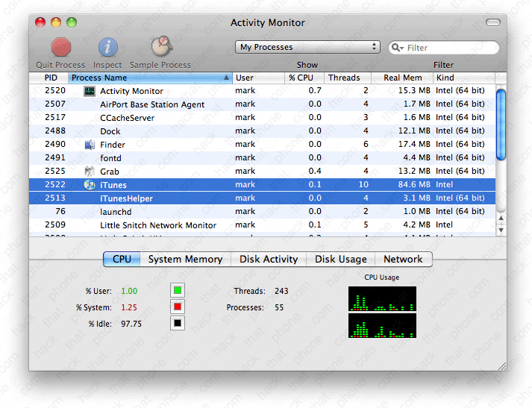This screenshot has width=532, height=408.
Task: Click the process list scroll-down arrow
Action: point(501,230)
